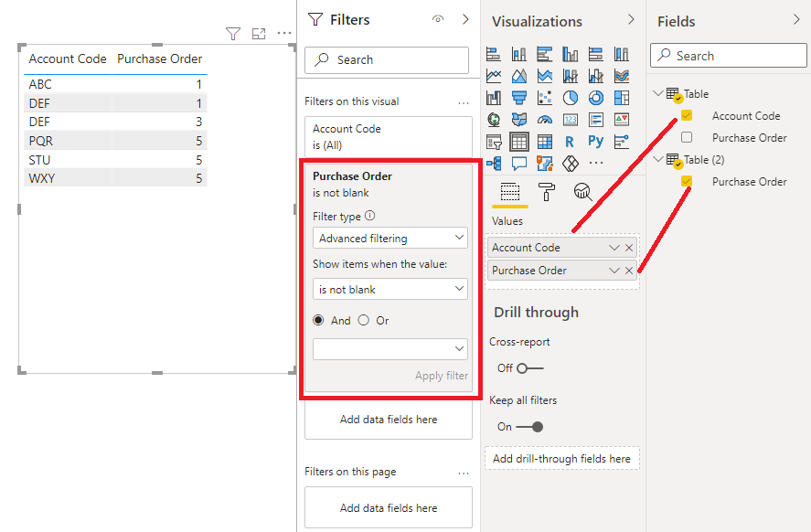
Task: Select the Q&A speech bubble visual
Action: click(x=518, y=164)
